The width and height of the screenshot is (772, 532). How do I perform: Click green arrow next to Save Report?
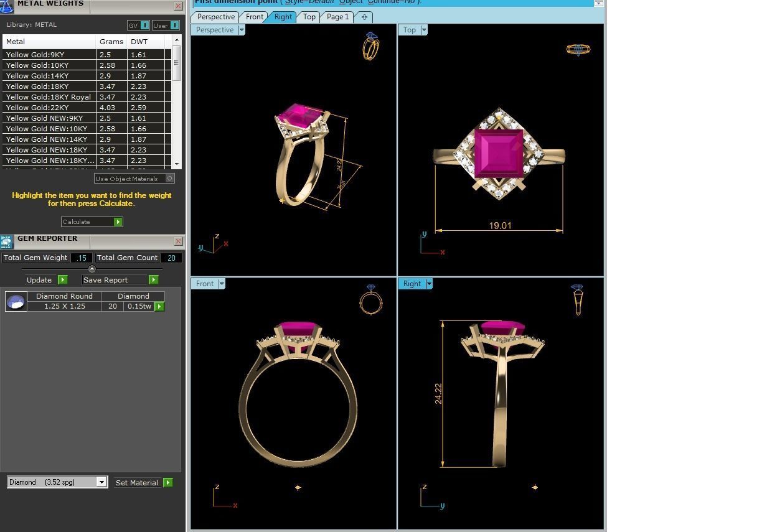click(x=153, y=280)
